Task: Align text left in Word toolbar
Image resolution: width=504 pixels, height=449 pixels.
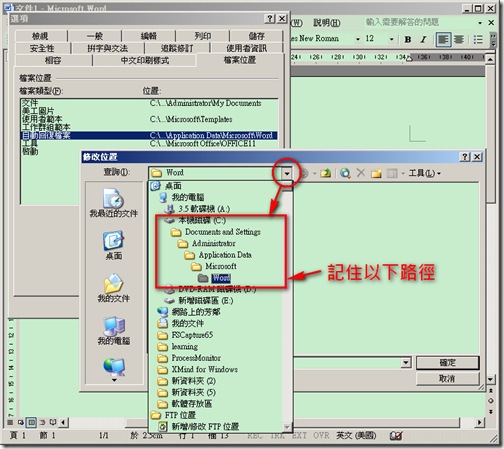Action: (443, 39)
